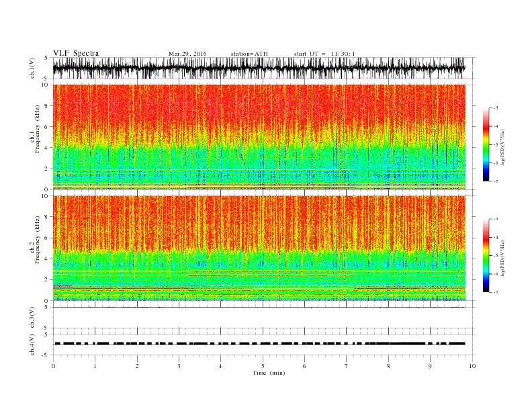532x411 pixels.
Task: Click the ch.1 colorbar '-7' tick label
Action: (496, 181)
